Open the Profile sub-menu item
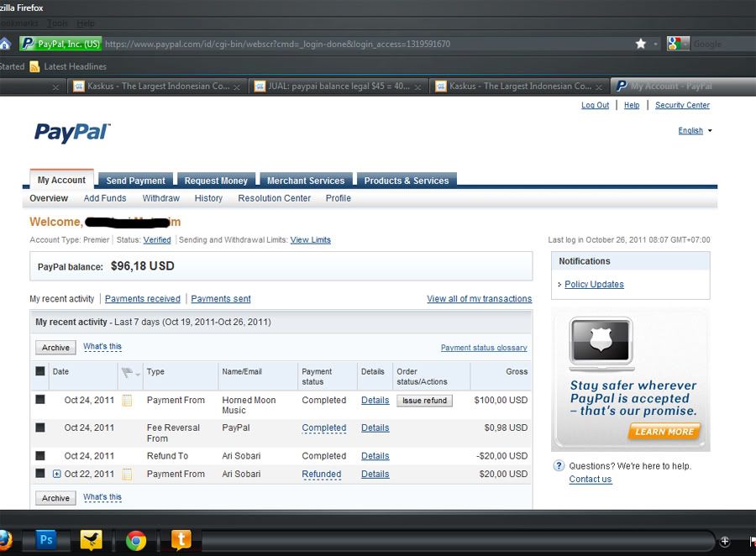Image resolution: width=756 pixels, height=556 pixels. click(338, 198)
